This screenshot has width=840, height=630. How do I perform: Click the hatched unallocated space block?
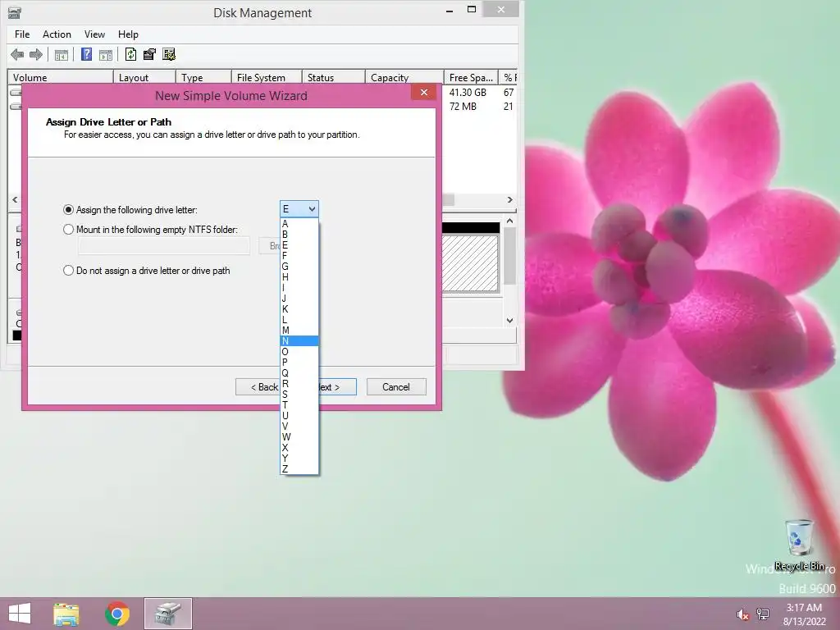pyautogui.click(x=470, y=263)
